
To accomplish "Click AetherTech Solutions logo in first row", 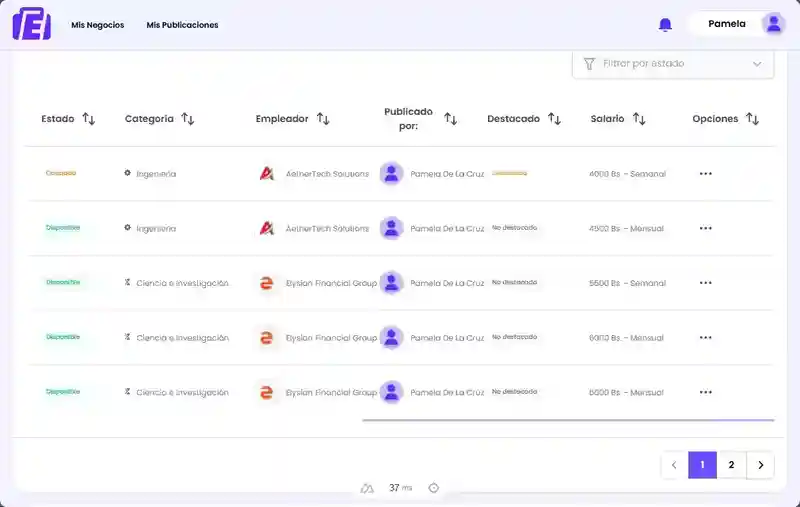I will [x=267, y=174].
